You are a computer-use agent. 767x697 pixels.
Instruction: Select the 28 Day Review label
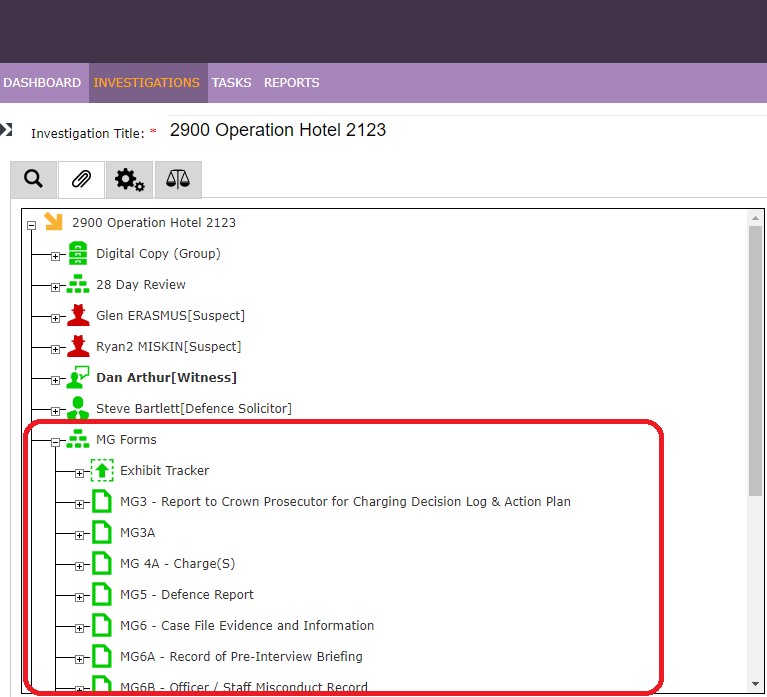click(x=141, y=284)
